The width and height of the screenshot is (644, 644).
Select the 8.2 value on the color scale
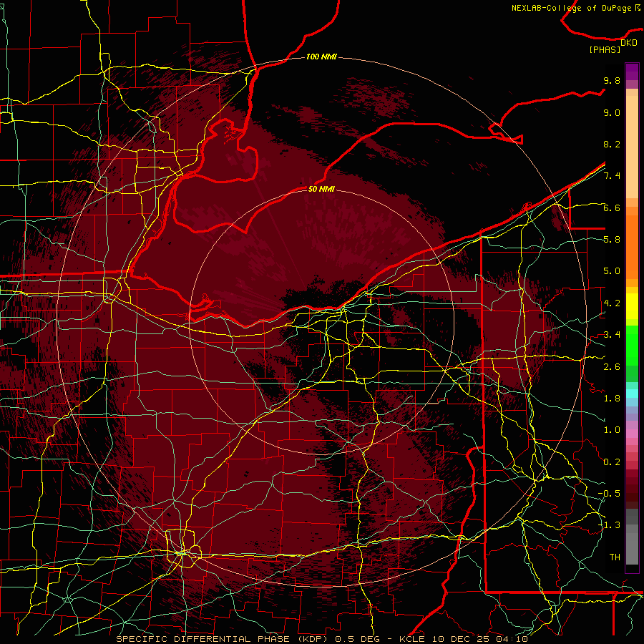612,144
